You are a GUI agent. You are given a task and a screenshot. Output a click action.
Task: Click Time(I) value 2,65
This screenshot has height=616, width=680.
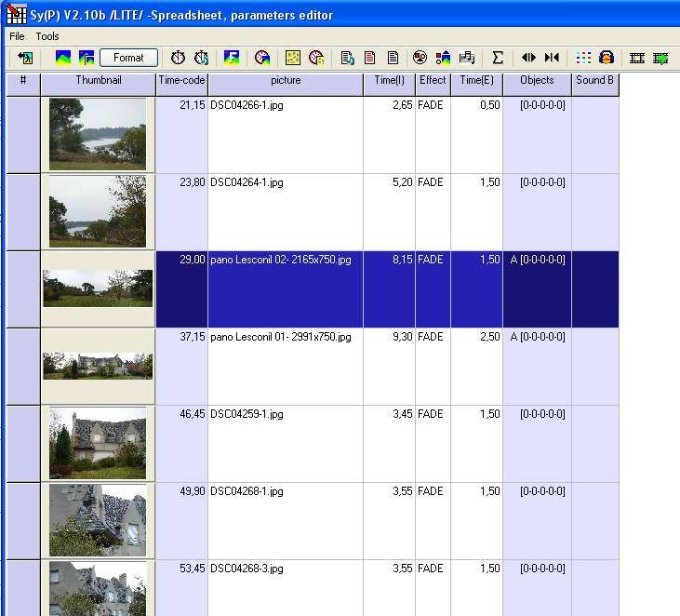tap(403, 105)
